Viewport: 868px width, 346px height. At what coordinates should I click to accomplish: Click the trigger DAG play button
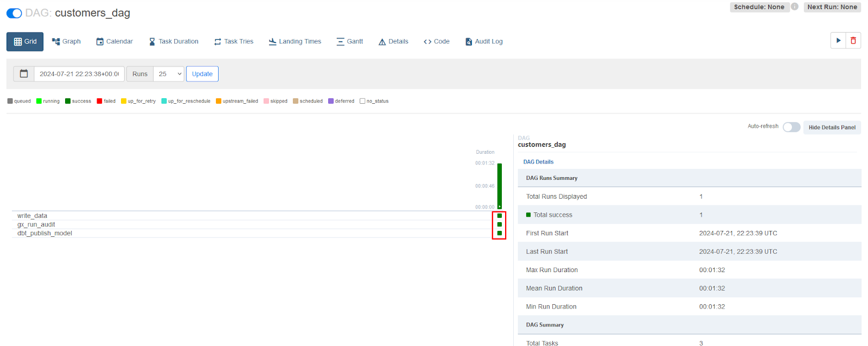pyautogui.click(x=838, y=41)
